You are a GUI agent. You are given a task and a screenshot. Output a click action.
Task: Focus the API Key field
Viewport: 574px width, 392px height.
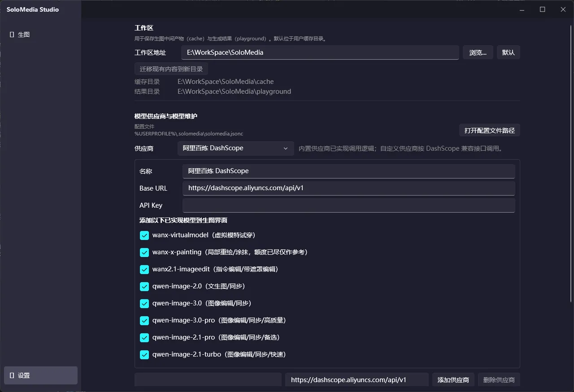pyautogui.click(x=349, y=205)
